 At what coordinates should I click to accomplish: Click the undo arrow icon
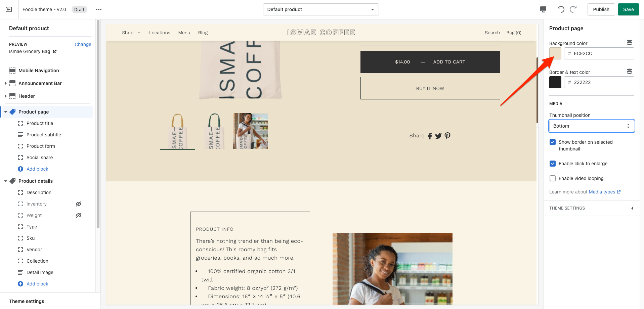[x=561, y=9]
